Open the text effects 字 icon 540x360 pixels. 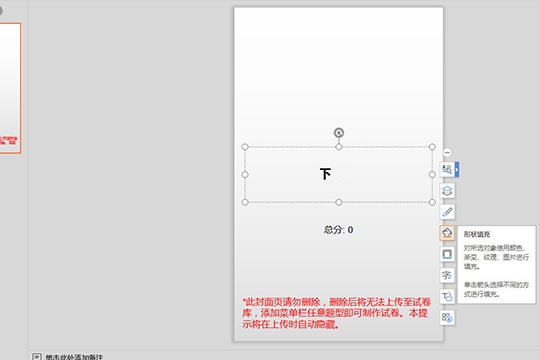[447, 275]
